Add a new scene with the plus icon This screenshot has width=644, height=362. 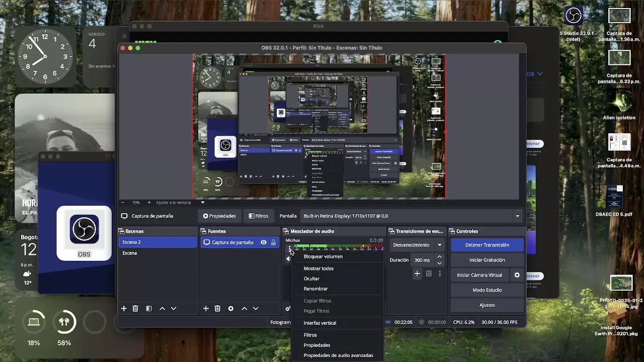click(x=124, y=308)
